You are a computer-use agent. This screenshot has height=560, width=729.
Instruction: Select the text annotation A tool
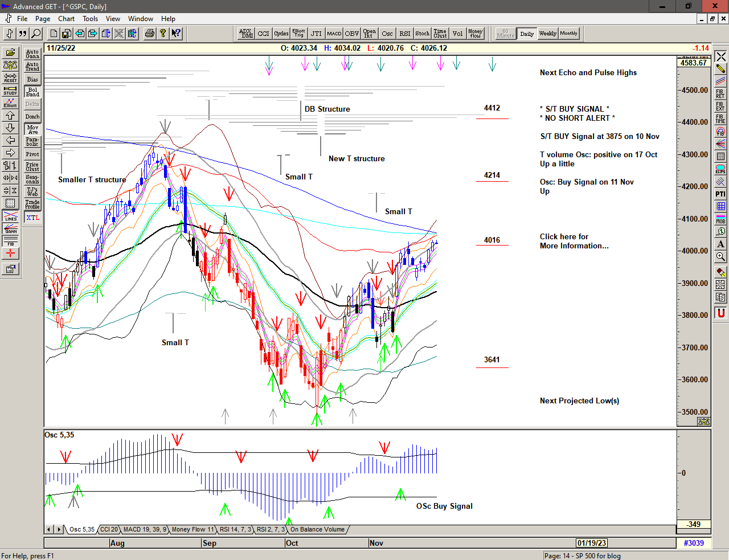tap(720, 244)
